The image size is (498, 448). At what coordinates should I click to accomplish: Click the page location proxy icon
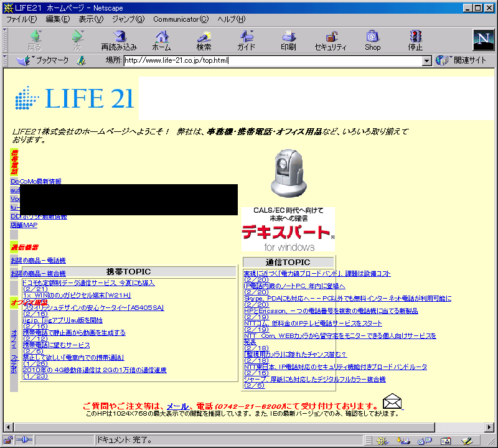point(82,60)
